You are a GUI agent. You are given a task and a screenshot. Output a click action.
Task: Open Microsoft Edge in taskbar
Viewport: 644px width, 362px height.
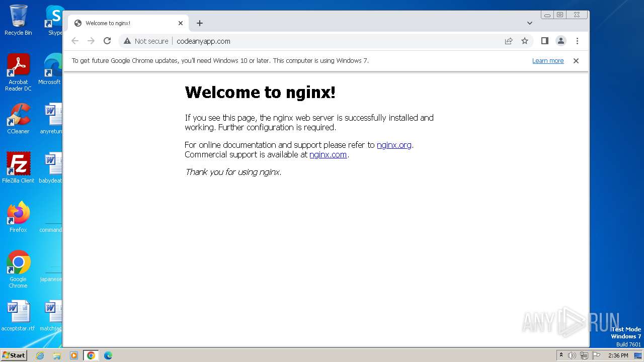pyautogui.click(x=108, y=355)
